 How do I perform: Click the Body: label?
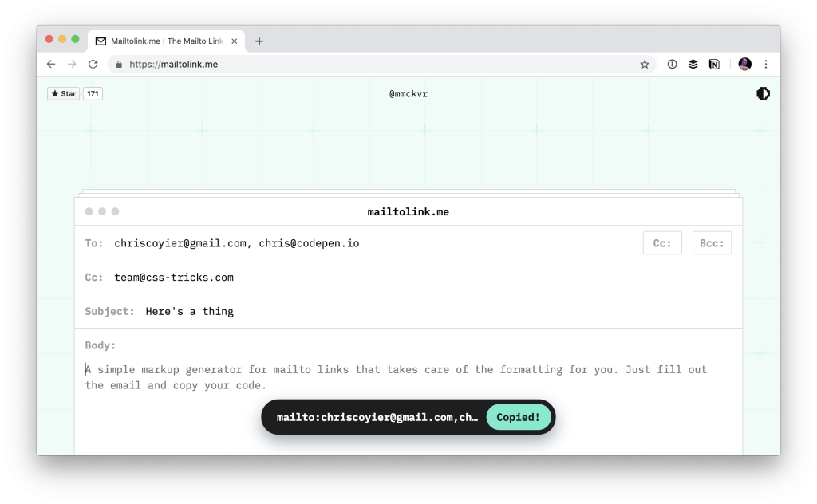pos(100,345)
